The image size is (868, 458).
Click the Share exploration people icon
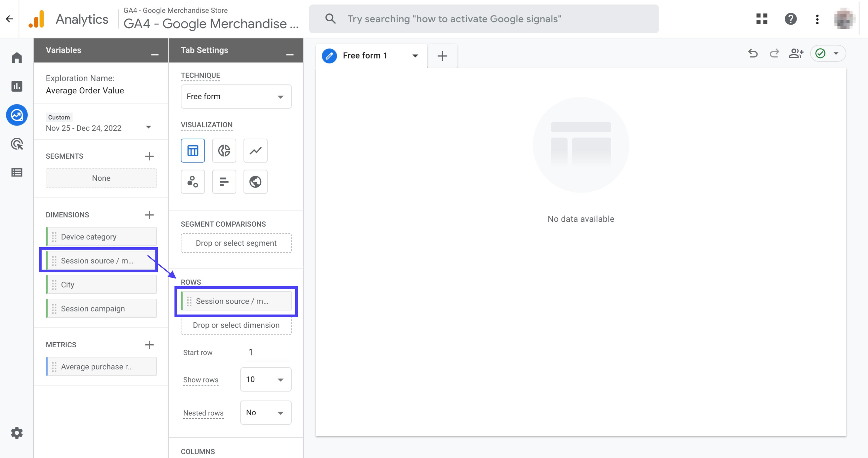796,53
